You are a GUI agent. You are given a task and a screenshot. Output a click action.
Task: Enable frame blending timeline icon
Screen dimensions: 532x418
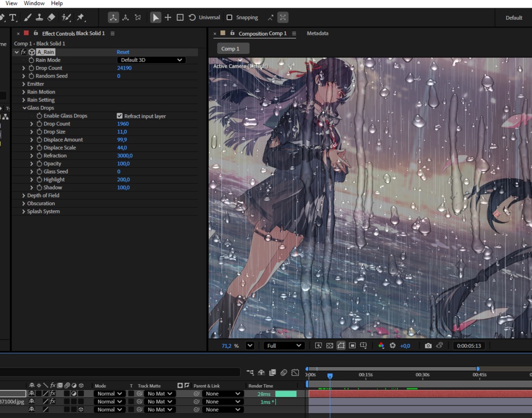(x=272, y=373)
